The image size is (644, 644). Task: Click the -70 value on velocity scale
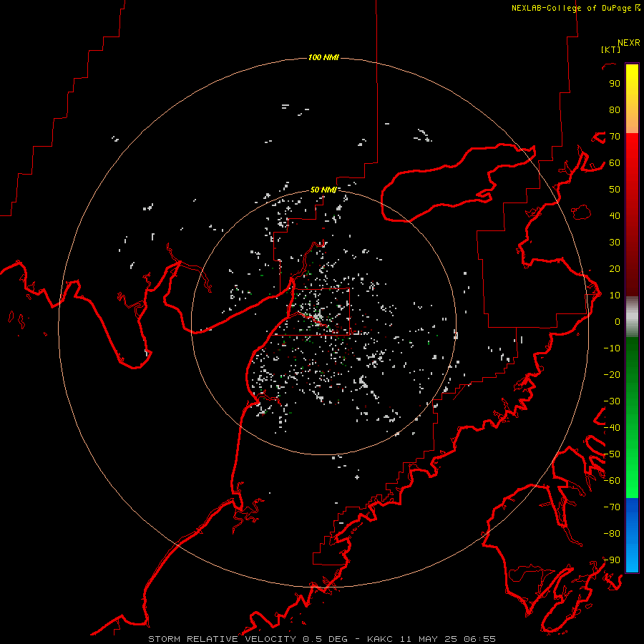coord(612,507)
